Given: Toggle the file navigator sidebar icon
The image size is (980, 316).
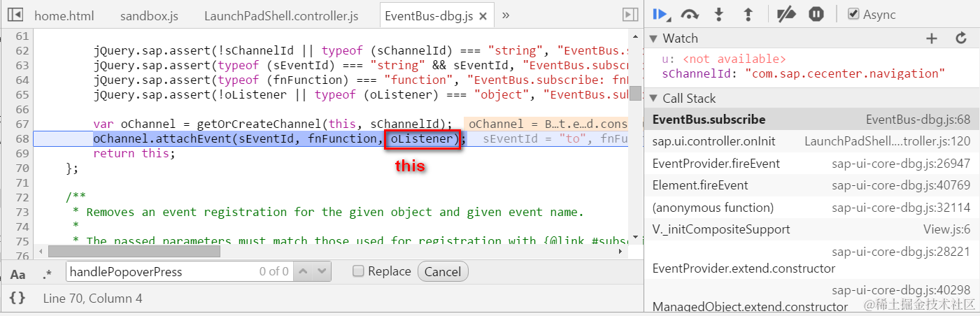Looking at the screenshot, I should [15, 15].
